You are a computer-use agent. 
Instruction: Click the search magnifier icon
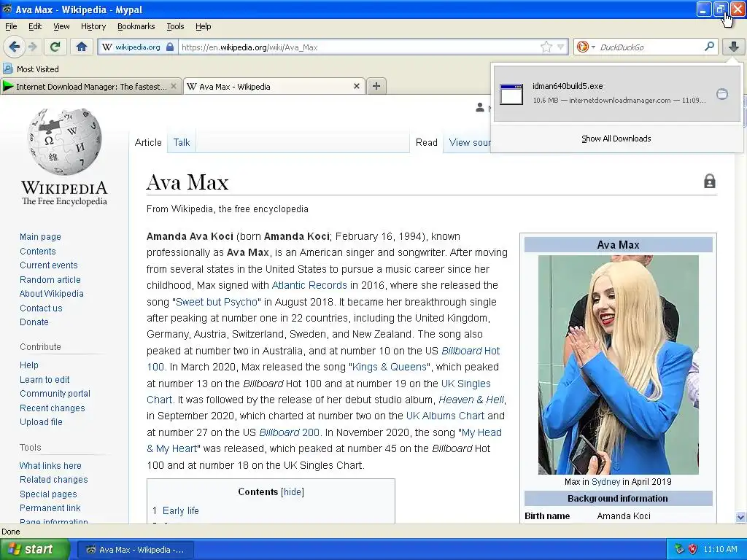point(709,46)
